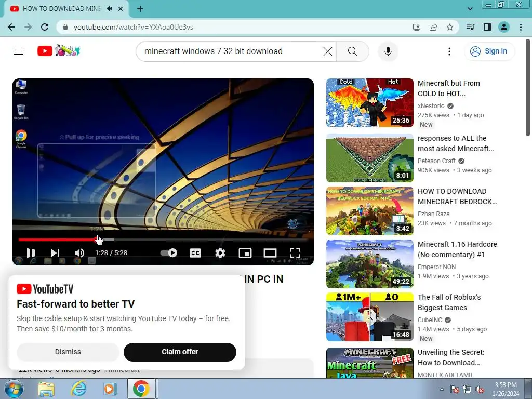Launch Internet Explorer from taskbar

[x=78, y=389]
